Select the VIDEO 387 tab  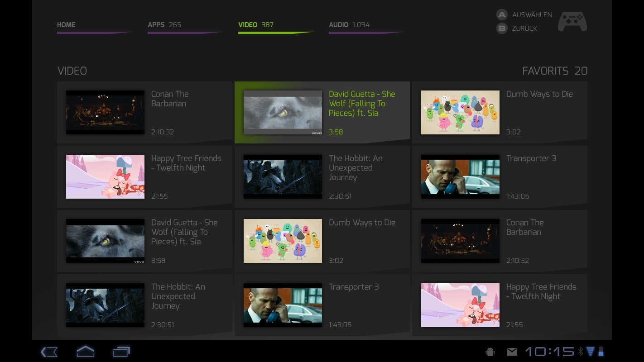tap(256, 25)
